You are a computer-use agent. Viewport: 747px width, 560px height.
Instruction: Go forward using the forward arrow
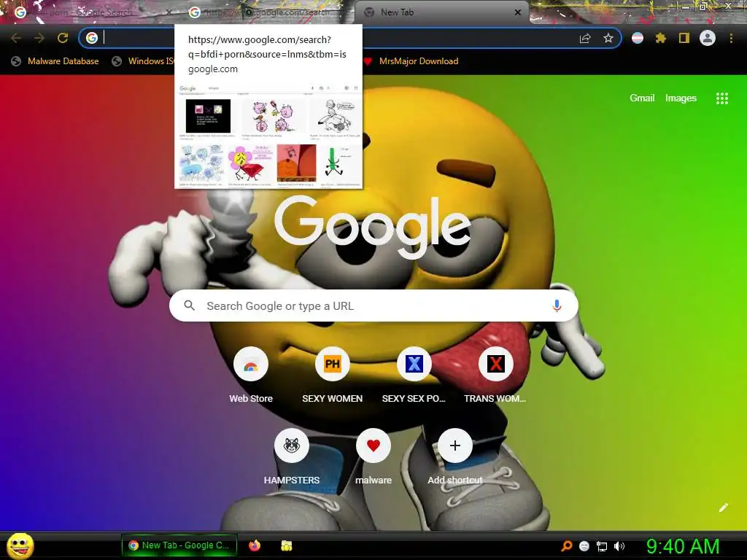coord(39,38)
